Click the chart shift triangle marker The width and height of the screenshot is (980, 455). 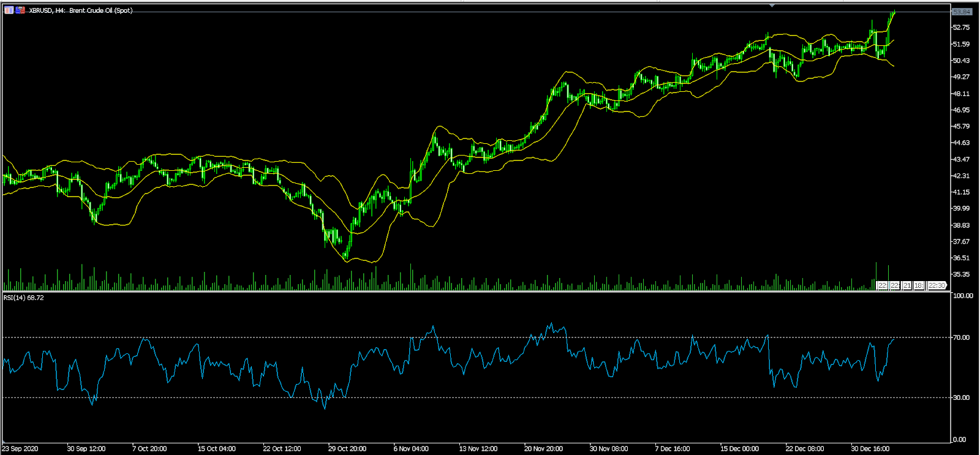click(x=772, y=6)
